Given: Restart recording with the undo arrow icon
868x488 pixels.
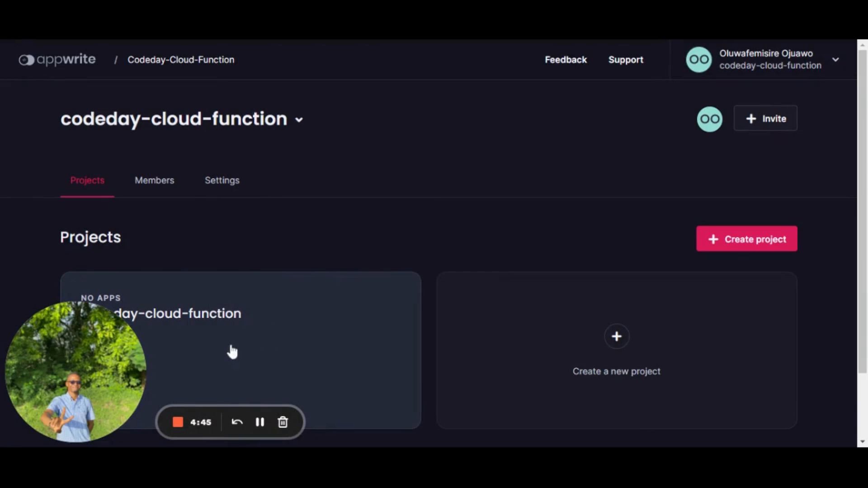Looking at the screenshot, I should (237, 422).
